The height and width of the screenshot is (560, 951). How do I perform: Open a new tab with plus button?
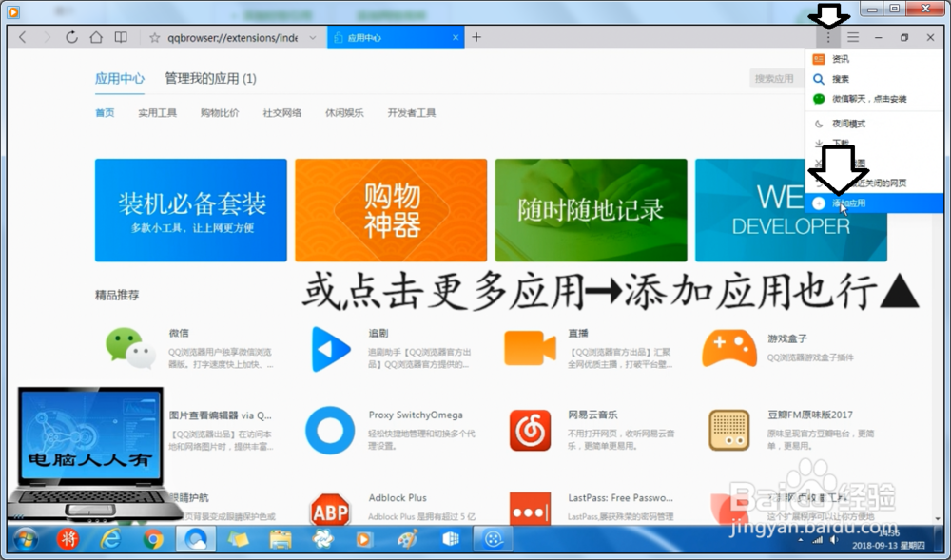[x=476, y=38]
